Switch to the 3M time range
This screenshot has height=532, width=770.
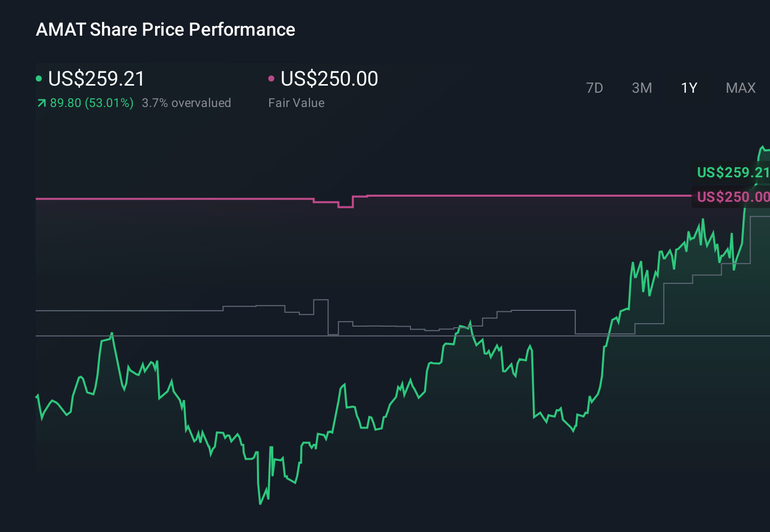click(641, 88)
